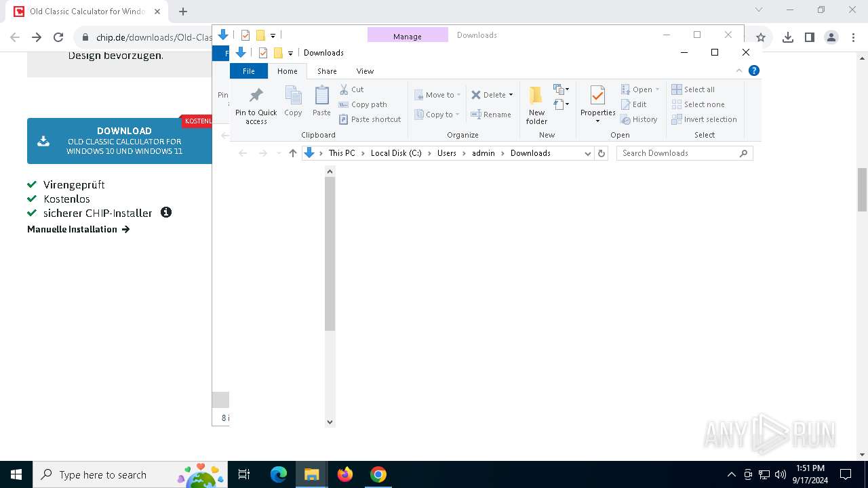Screen dimensions: 868x488
Task: Open Chrome profile avatar
Action: point(831,37)
